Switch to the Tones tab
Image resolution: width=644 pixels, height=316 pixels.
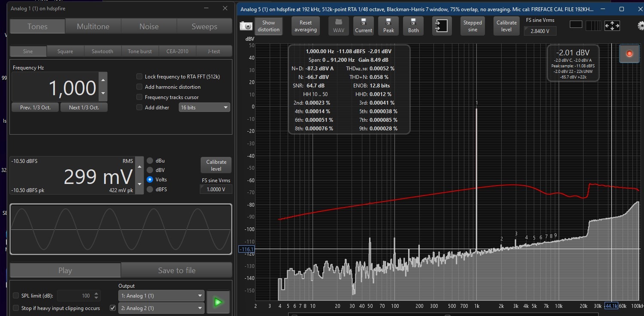point(37,26)
